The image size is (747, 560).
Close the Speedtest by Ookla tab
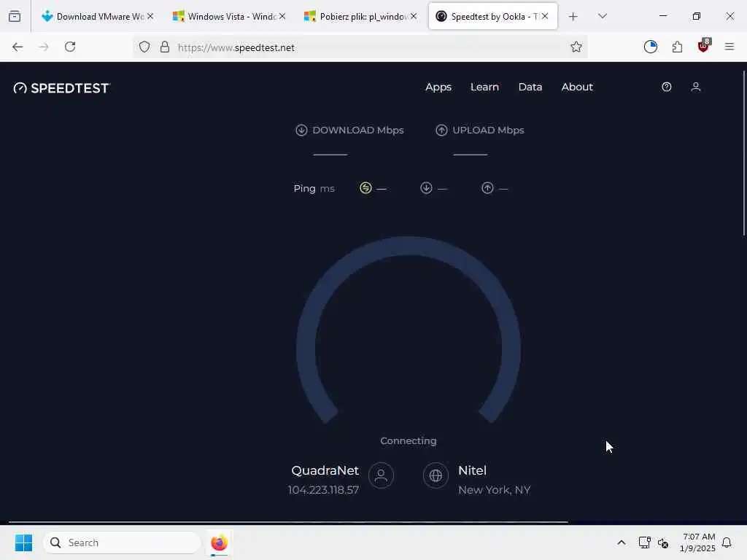point(545,16)
